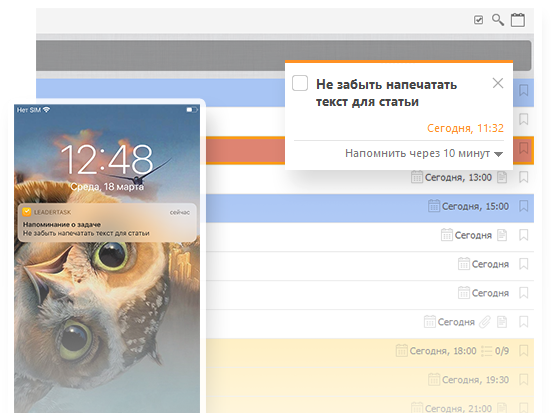Open the search magnifier icon
This screenshot has height=413, width=551.
(498, 20)
